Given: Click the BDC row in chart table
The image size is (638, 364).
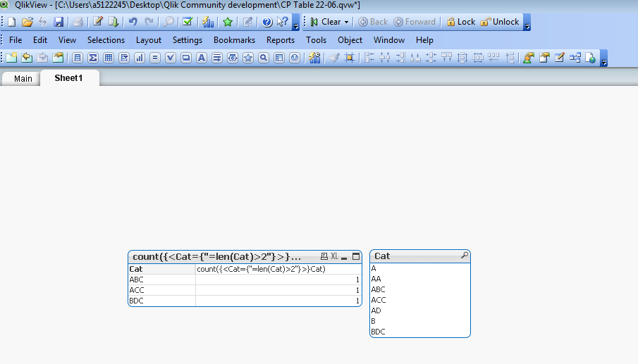Looking at the screenshot, I should click(245, 301).
